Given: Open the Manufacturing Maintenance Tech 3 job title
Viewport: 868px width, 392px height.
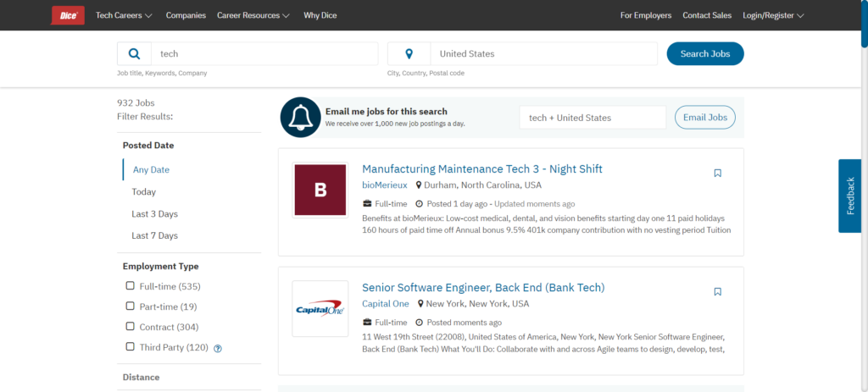Looking at the screenshot, I should [x=482, y=168].
